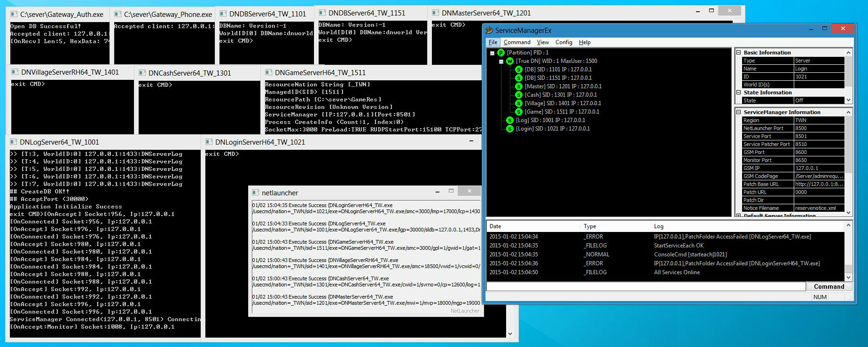This screenshot has width=868, height=347.
Task: Collapse the Partition tree node
Action: point(492,53)
